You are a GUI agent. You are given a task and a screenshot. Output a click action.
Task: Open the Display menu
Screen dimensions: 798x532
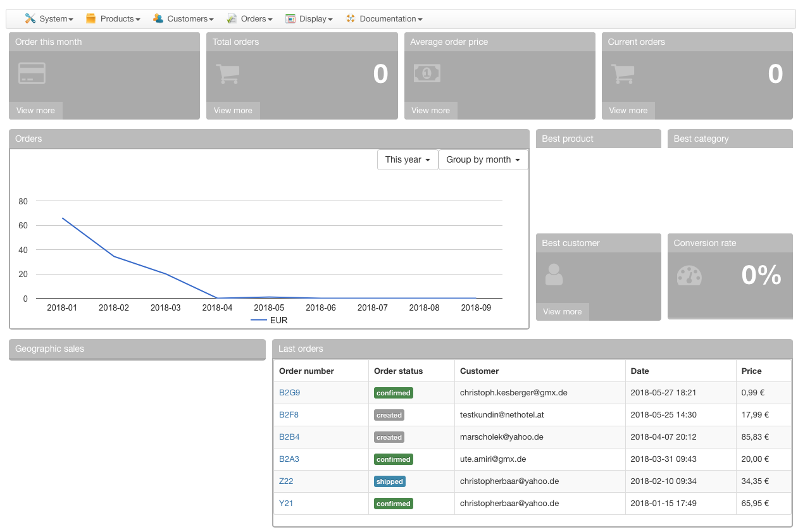309,18
